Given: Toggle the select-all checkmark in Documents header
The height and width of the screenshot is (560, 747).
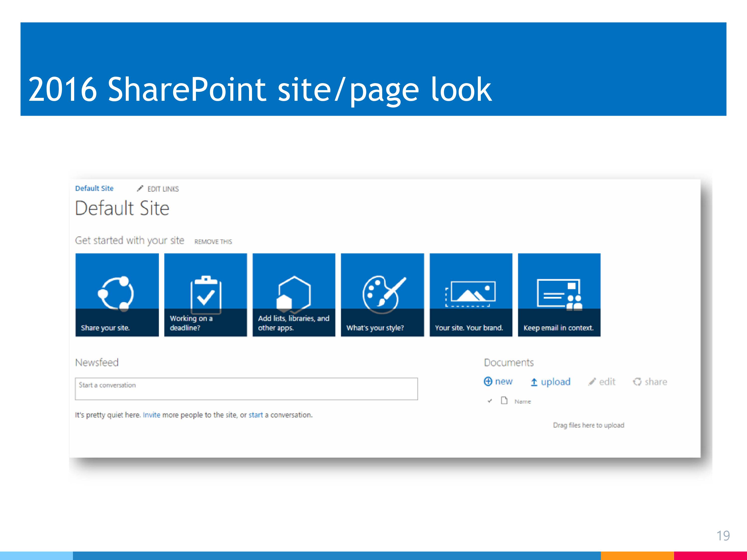Looking at the screenshot, I should tap(490, 401).
